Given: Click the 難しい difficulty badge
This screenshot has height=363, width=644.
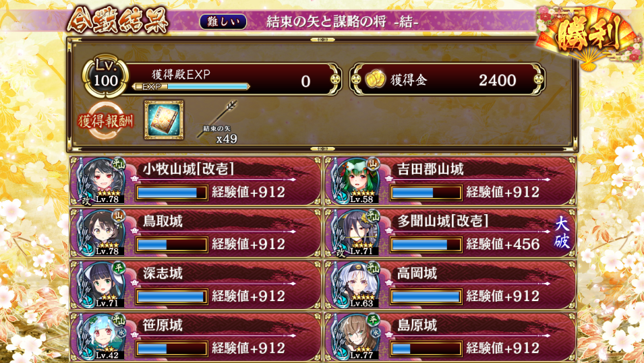Looking at the screenshot, I should coord(223,22).
